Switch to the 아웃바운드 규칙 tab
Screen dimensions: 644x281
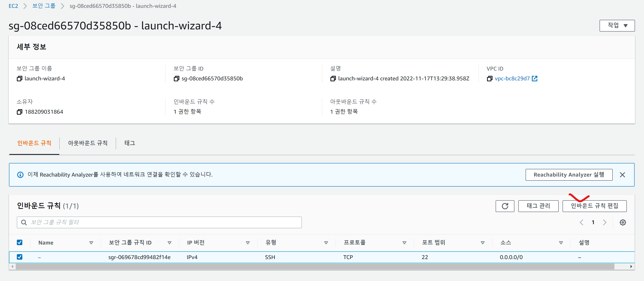click(87, 143)
